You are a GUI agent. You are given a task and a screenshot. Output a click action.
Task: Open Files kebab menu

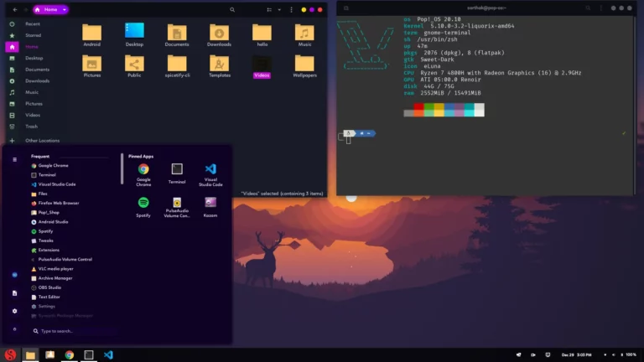(x=291, y=9)
